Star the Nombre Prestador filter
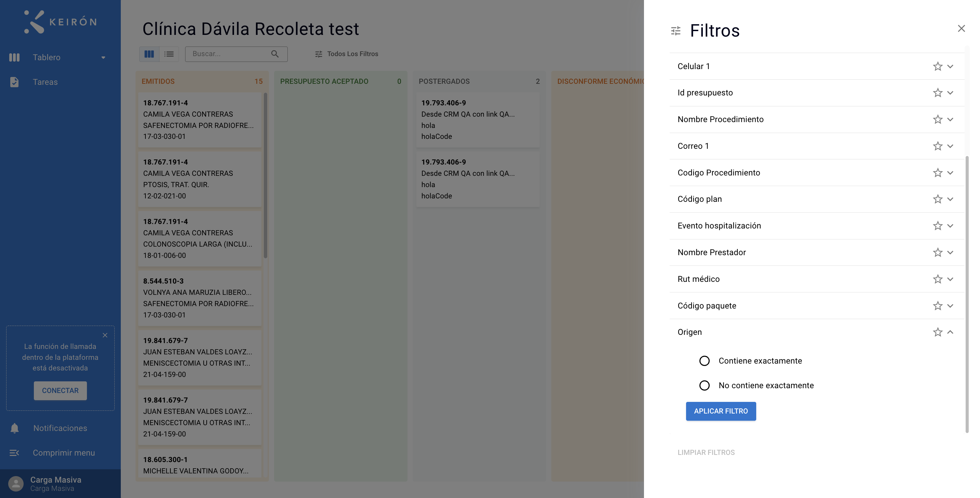The height and width of the screenshot is (498, 980). tap(937, 252)
